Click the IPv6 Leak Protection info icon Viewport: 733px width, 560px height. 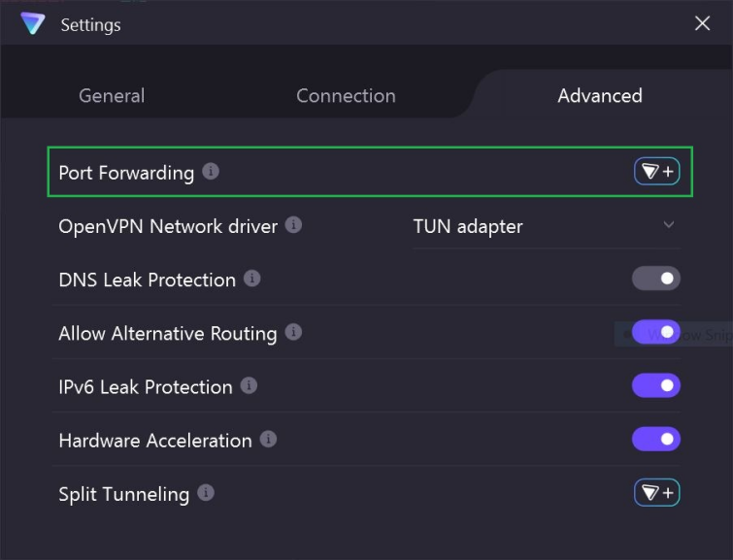click(249, 385)
